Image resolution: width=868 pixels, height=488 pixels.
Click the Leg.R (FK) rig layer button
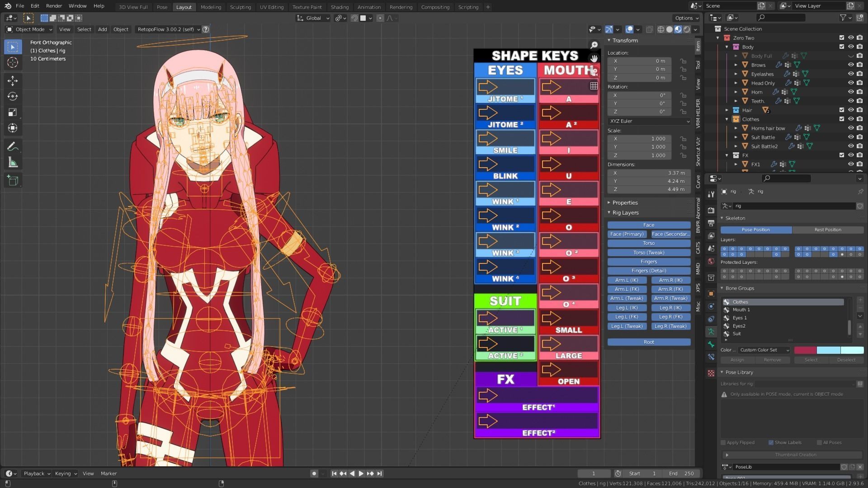point(671,317)
